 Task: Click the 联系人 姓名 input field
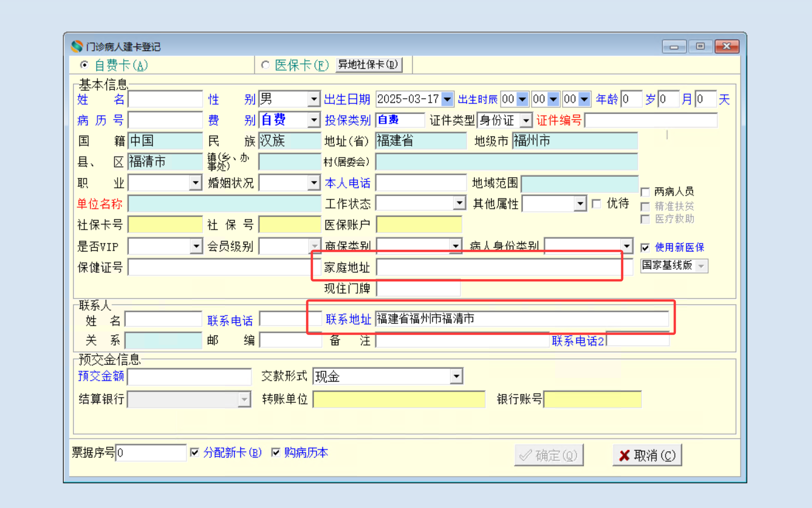click(163, 319)
